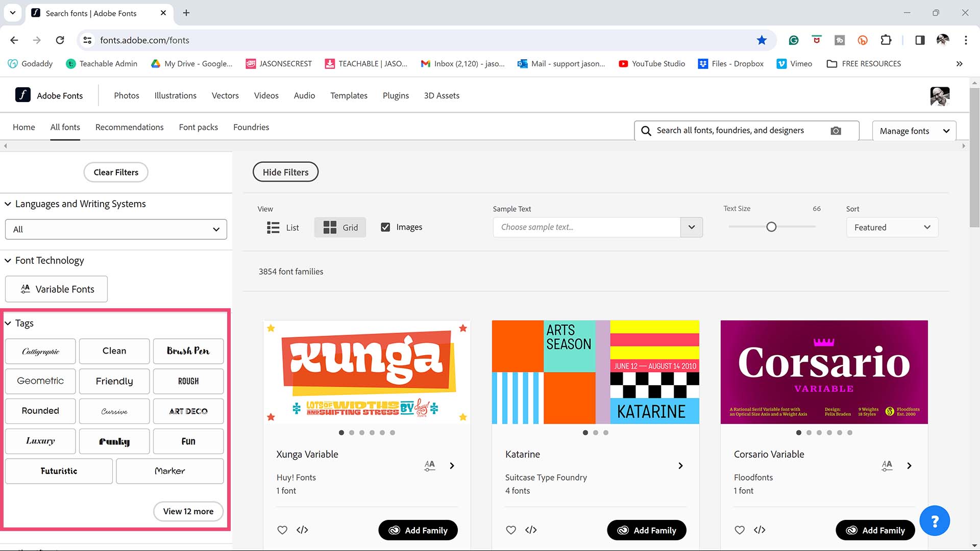
Task: Adjust the Text Size slider handle
Action: coord(771,227)
